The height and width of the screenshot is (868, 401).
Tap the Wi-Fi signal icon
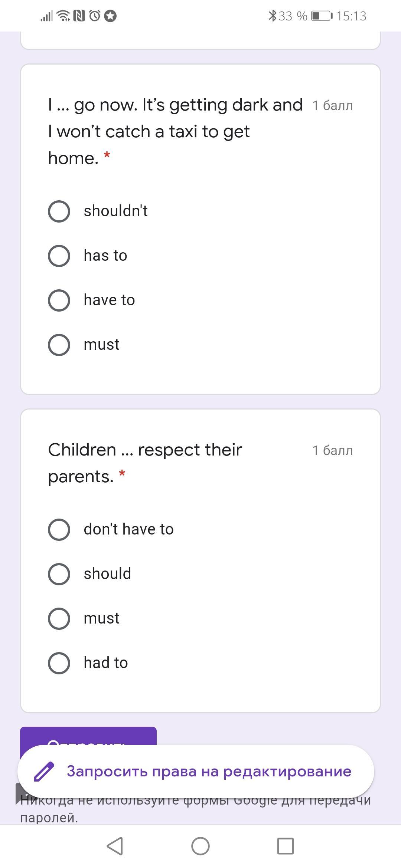[64, 16]
